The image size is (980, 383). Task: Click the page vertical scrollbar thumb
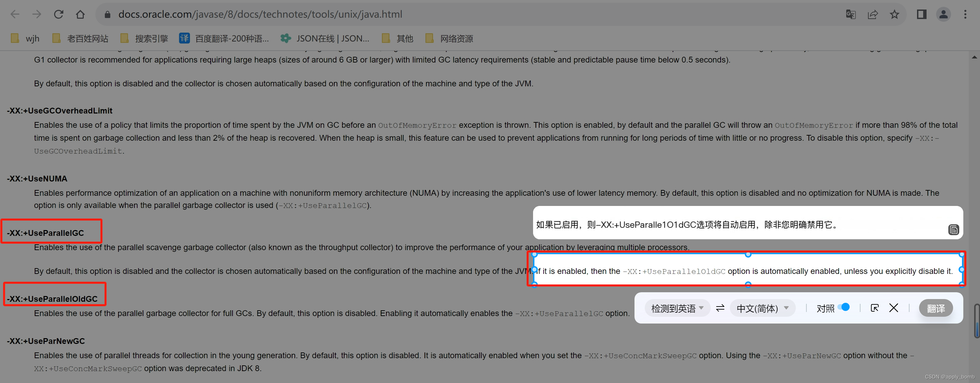[976, 320]
